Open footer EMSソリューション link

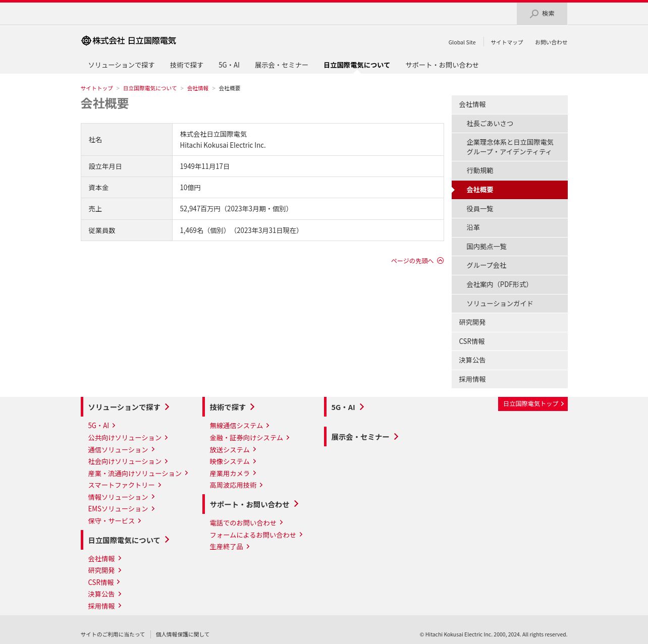121,509
